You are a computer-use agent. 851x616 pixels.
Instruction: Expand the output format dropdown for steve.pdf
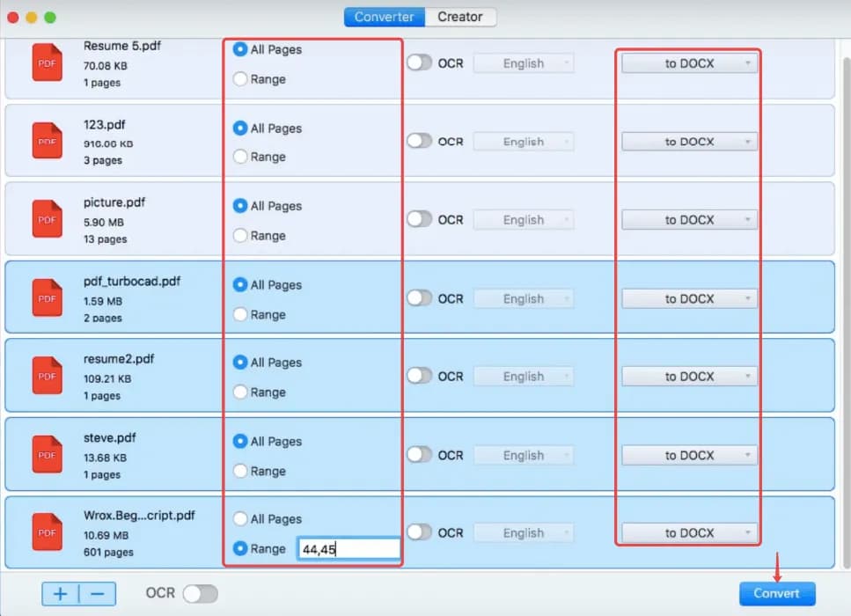coord(689,455)
